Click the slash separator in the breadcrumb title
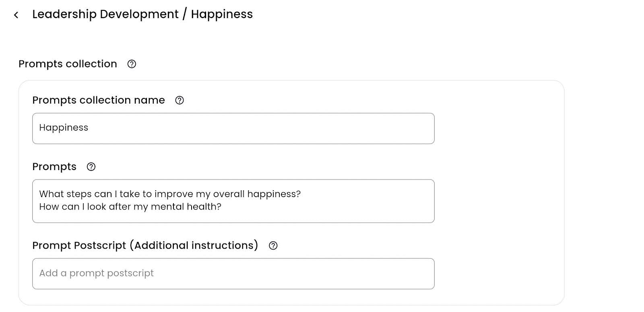This screenshot has height=312, width=644. (x=185, y=14)
